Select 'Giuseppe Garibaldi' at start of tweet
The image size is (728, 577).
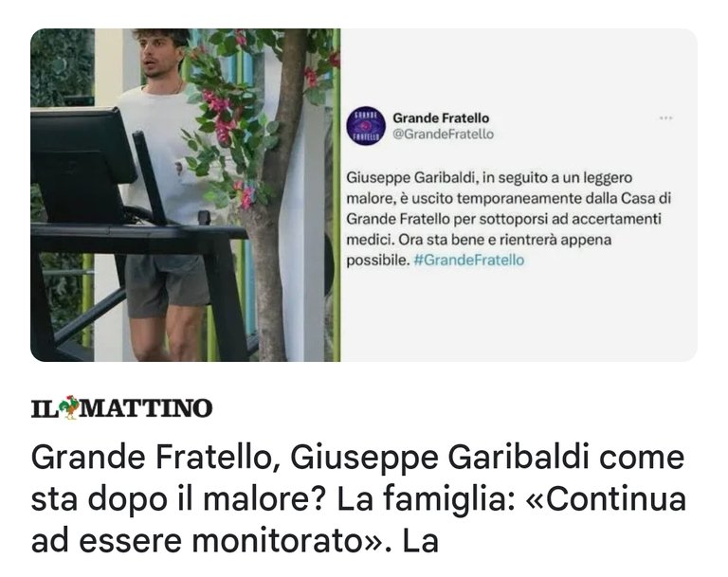[x=410, y=178]
